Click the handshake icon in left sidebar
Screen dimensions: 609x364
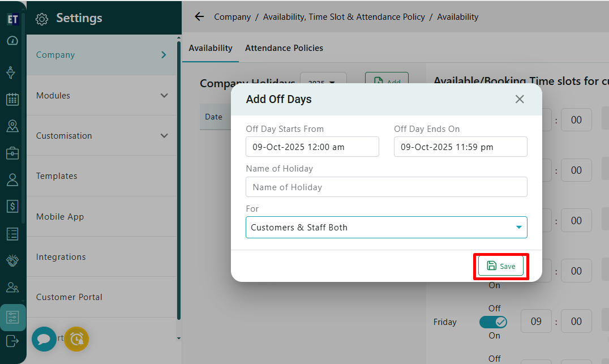tap(12, 260)
